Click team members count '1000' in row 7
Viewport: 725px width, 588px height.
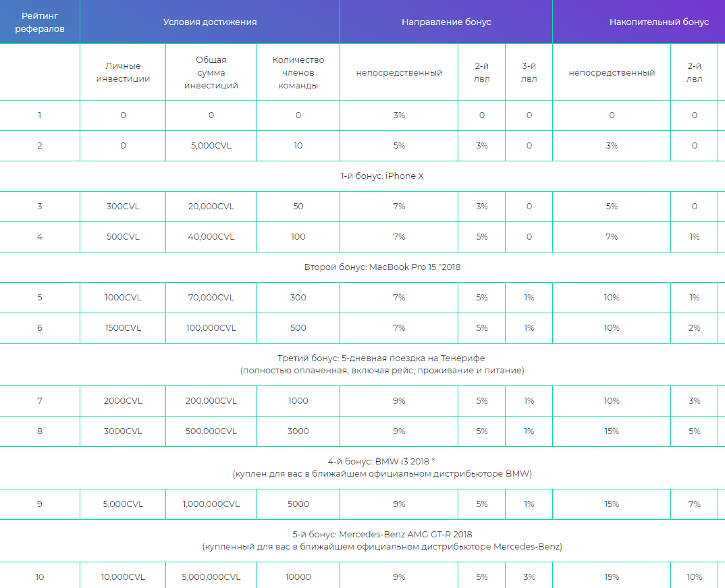298,401
